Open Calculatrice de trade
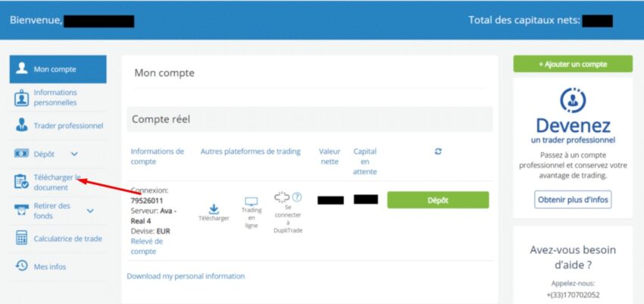The width and height of the screenshot is (644, 304). 67,239
